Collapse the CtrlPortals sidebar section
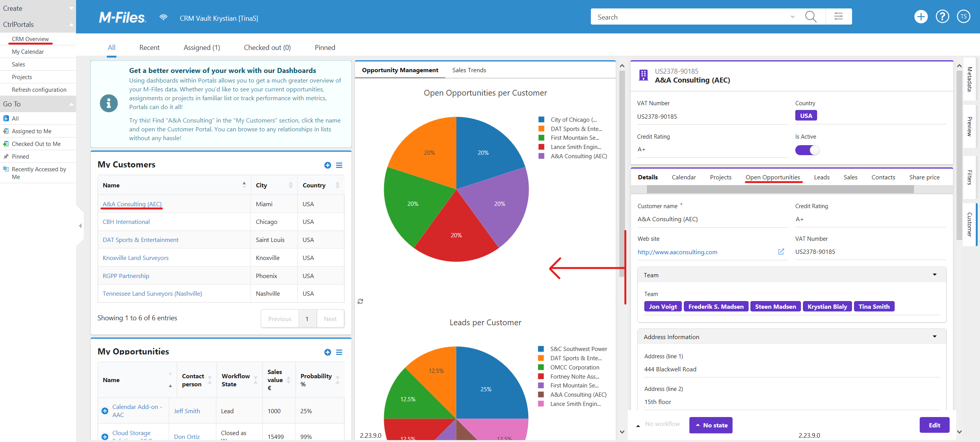 click(x=71, y=25)
